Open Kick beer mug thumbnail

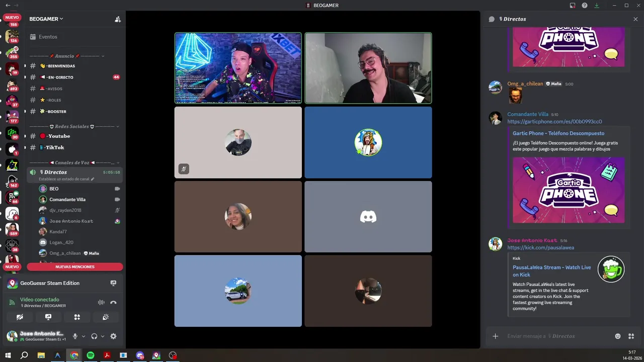pyautogui.click(x=611, y=269)
